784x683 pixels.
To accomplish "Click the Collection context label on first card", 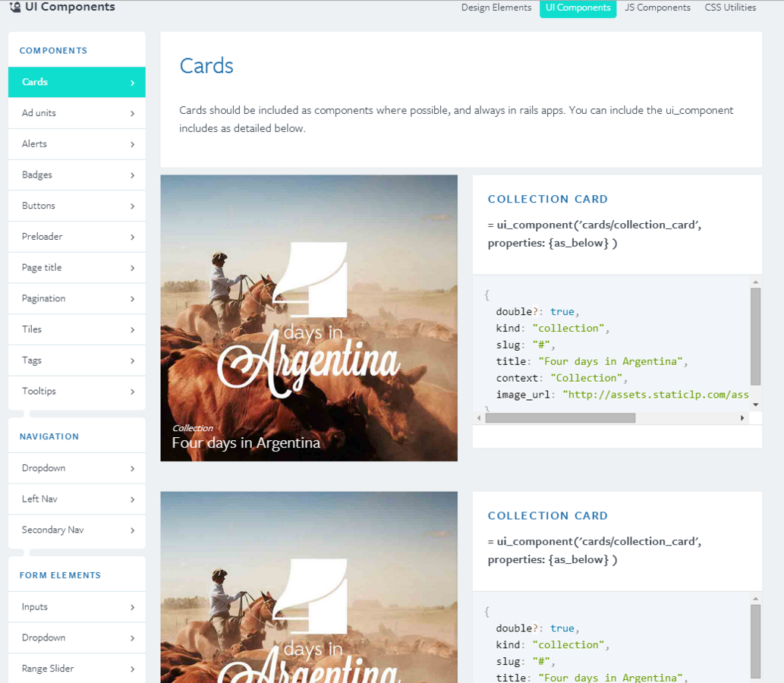I will pos(193,428).
